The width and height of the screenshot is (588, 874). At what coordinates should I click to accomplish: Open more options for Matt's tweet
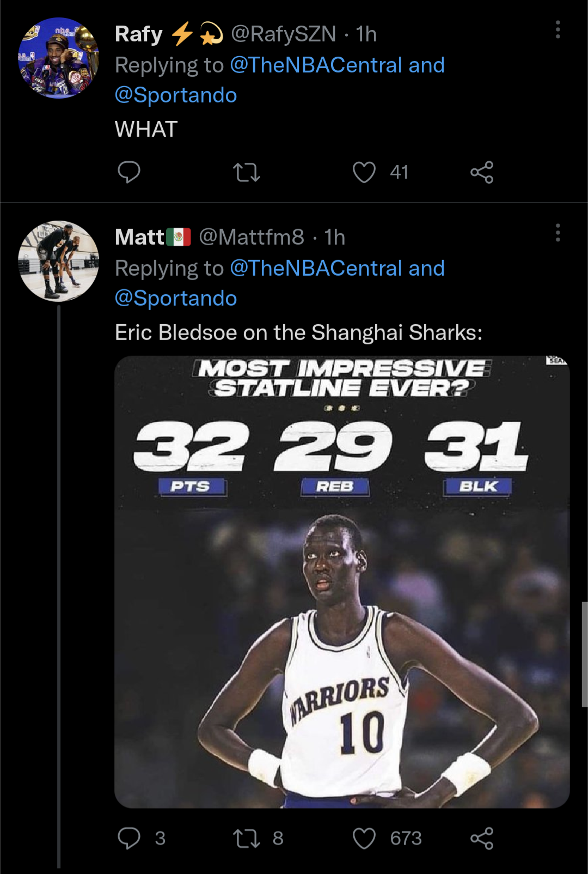[558, 233]
